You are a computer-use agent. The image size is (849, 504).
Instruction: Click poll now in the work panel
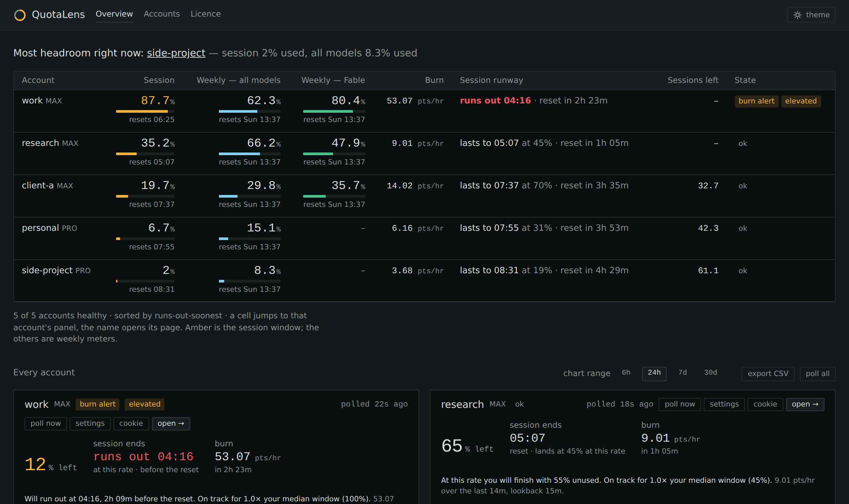[45, 423]
